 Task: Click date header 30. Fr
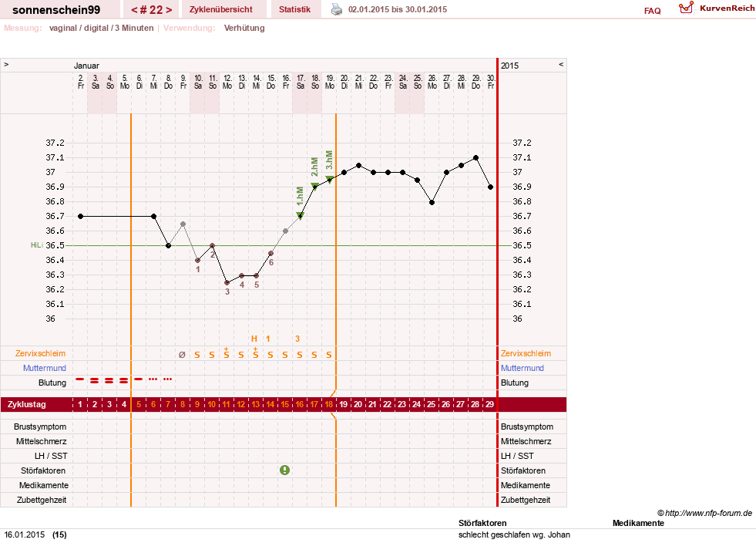click(491, 82)
